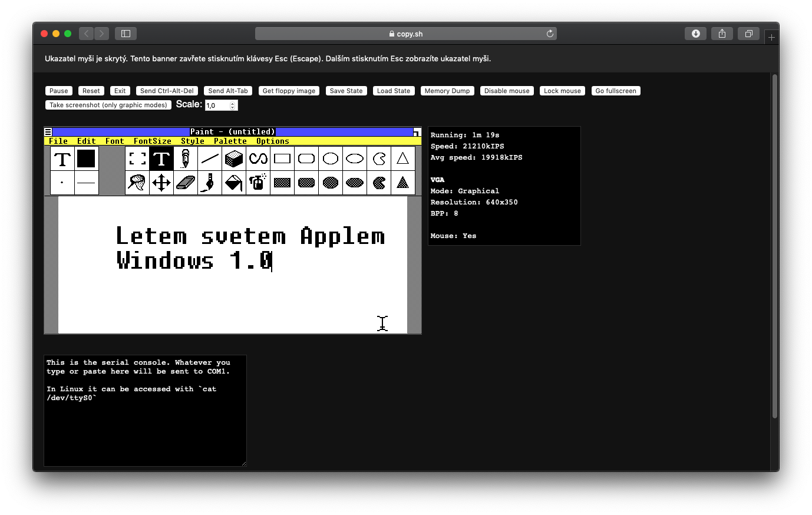812x515 pixels.
Task: Pick the Spray can tool
Action: 258,183
